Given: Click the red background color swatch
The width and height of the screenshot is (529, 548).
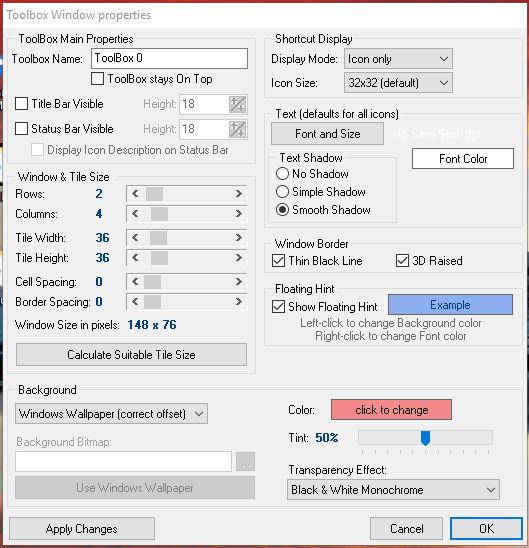Looking at the screenshot, I should [391, 410].
